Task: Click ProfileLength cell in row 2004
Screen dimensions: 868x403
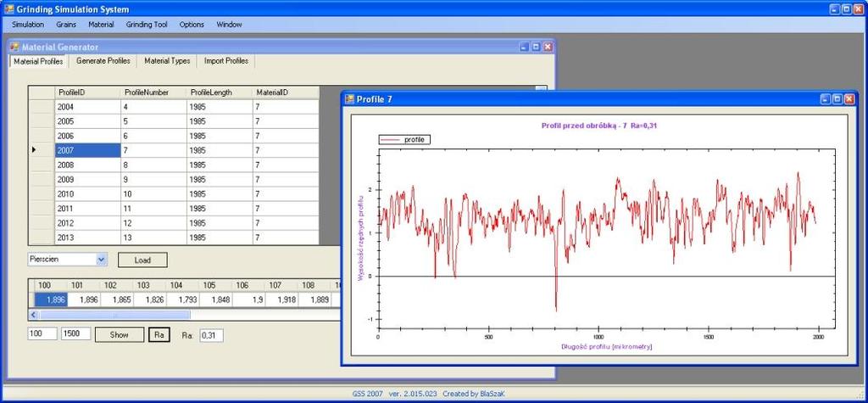Action: [220, 107]
